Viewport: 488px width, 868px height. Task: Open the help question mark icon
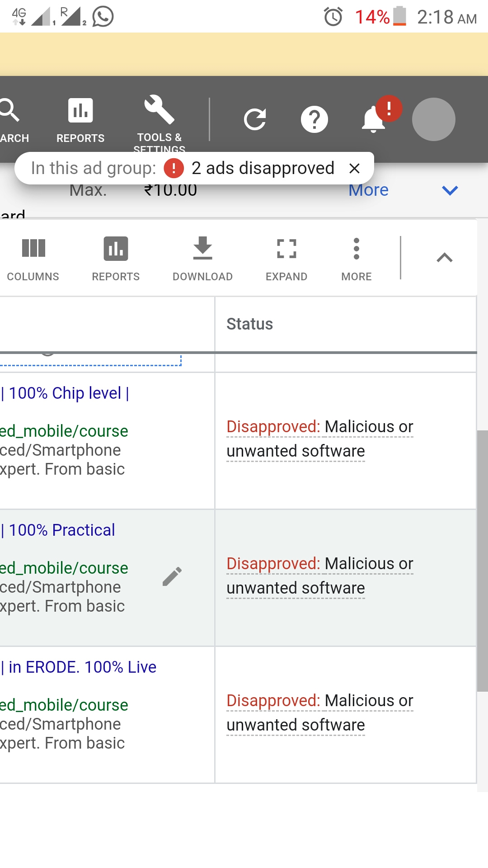point(314,119)
